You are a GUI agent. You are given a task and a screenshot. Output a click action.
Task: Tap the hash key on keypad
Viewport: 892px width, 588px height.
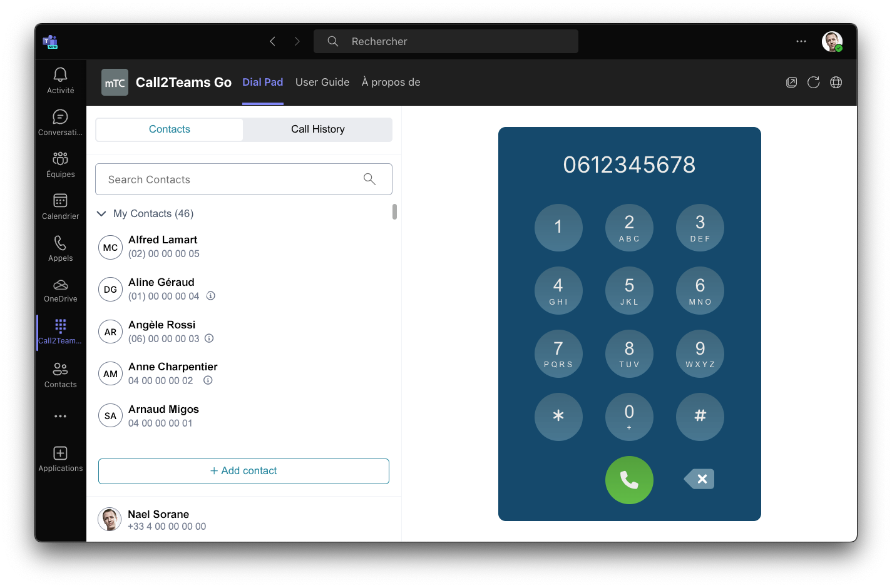pyautogui.click(x=700, y=417)
